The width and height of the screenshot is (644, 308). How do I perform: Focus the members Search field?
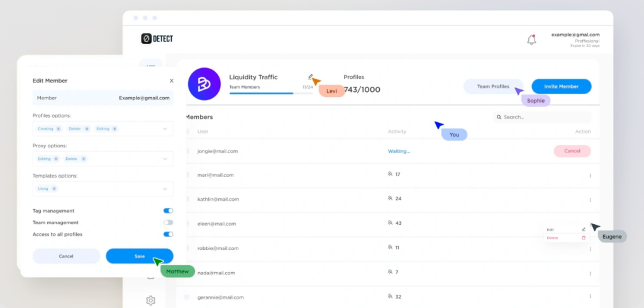click(x=542, y=117)
